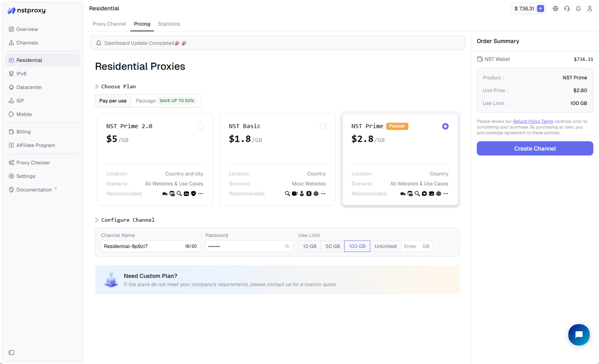Click the Create Channel button
Image resolution: width=599 pixels, height=364 pixels.
point(534,148)
